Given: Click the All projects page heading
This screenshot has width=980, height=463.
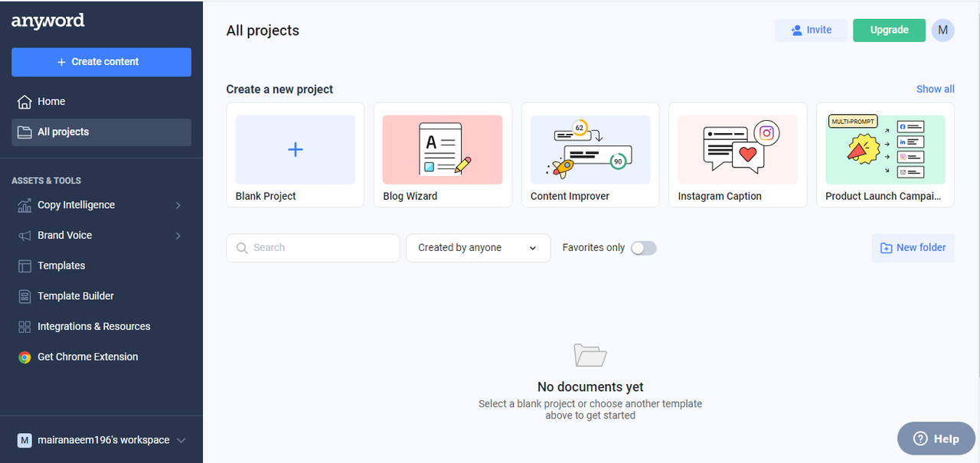Looking at the screenshot, I should (263, 31).
